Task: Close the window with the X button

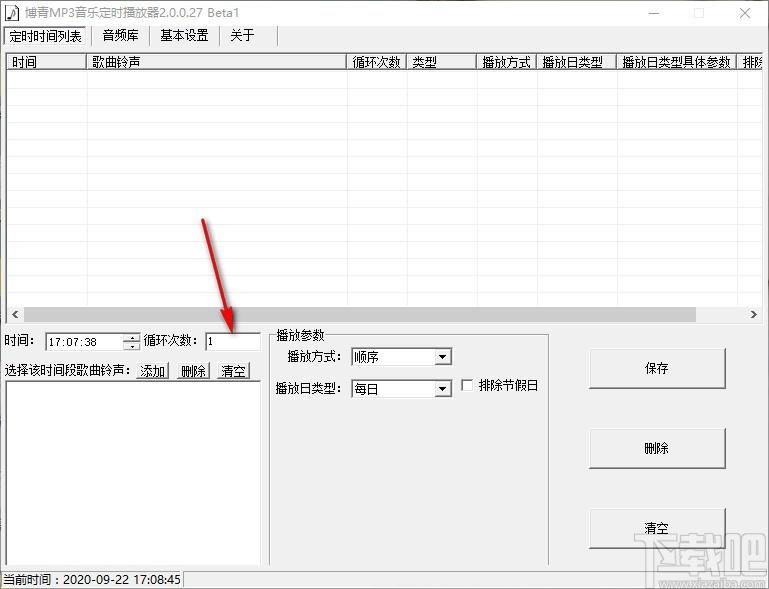Action: 744,13
